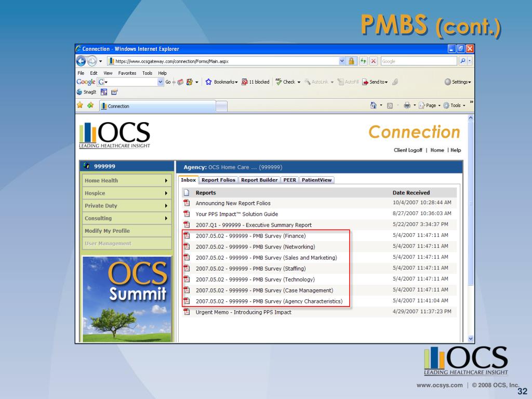Image resolution: width=532 pixels, height=399 pixels.
Task: Click the Connection browser tab
Action: pos(158,106)
